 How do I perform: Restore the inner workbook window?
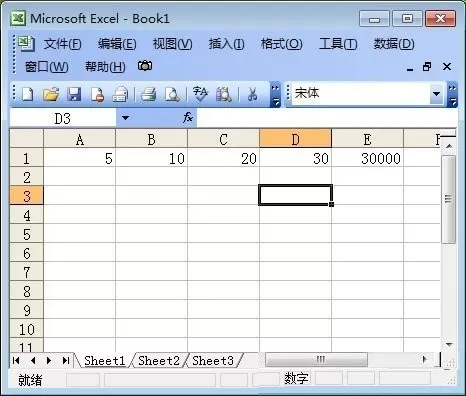(x=427, y=67)
